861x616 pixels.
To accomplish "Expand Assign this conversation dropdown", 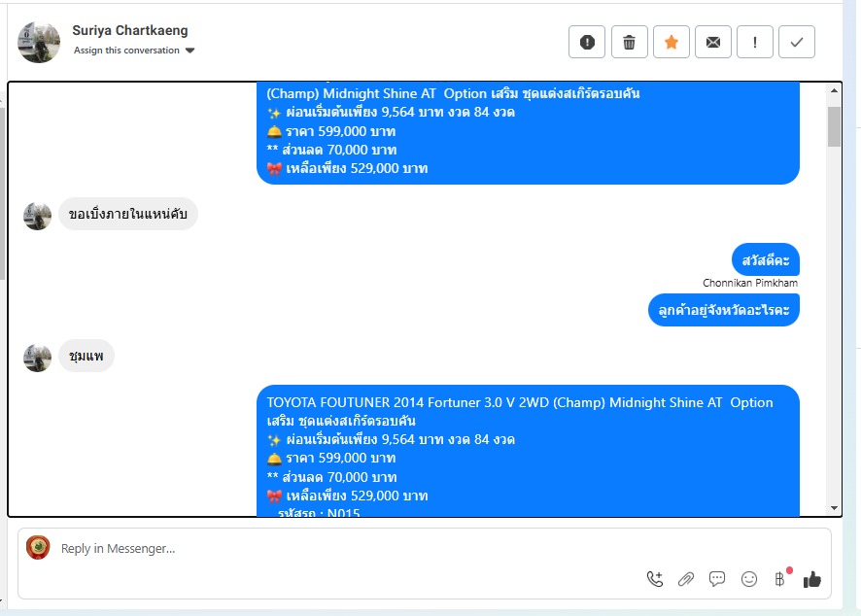I will point(134,50).
